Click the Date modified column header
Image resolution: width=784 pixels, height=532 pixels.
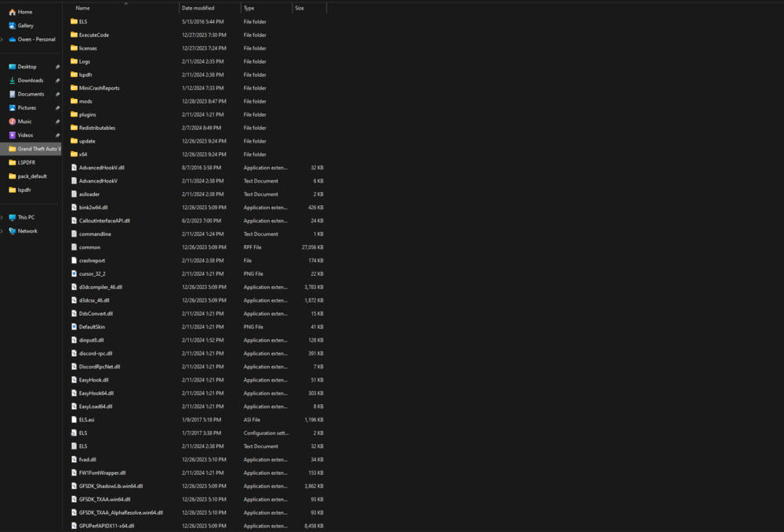point(200,8)
